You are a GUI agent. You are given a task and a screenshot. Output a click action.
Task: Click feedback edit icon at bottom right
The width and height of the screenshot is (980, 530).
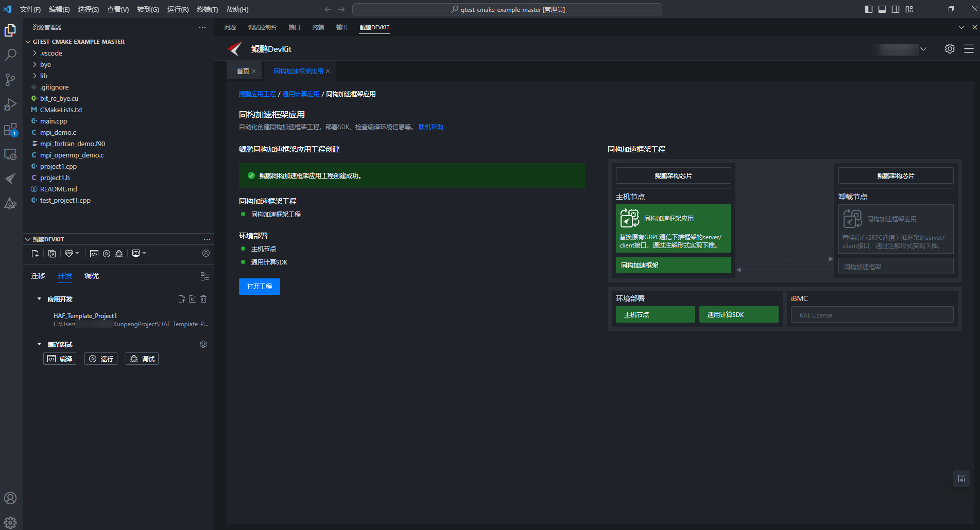(x=961, y=479)
